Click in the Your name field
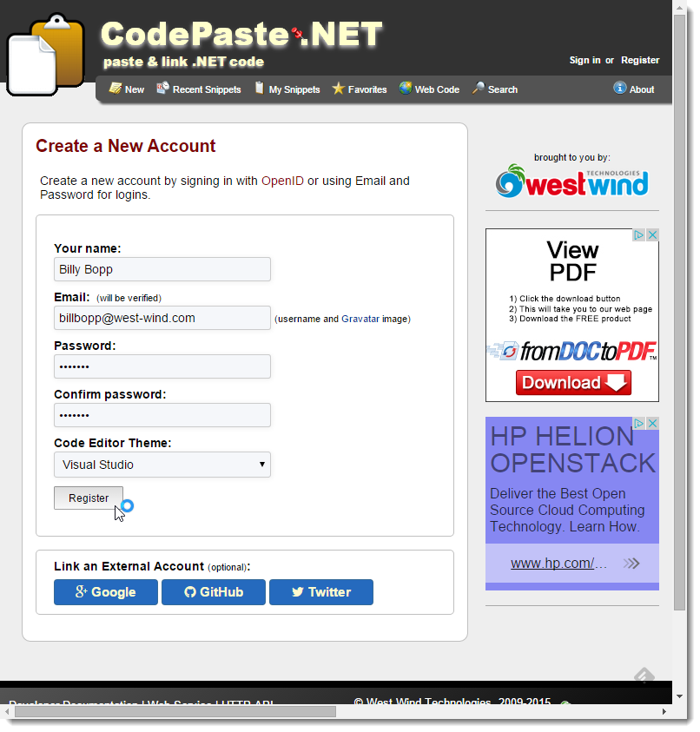 pyautogui.click(x=162, y=269)
